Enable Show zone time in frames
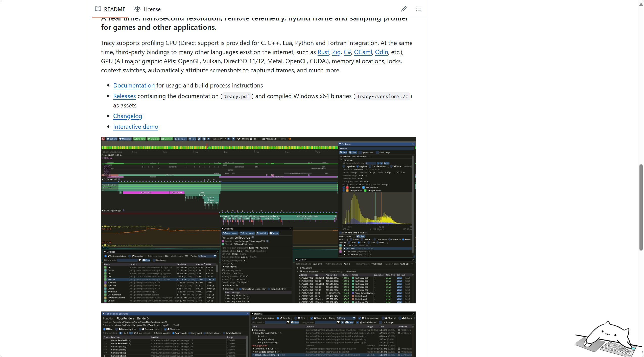This screenshot has width=644, height=357. pos(341,233)
